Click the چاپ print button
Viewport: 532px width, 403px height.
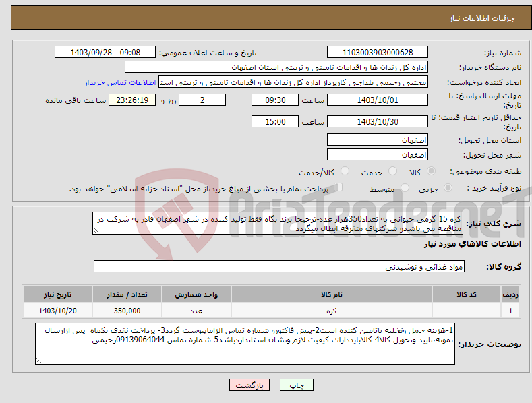[x=297, y=385]
